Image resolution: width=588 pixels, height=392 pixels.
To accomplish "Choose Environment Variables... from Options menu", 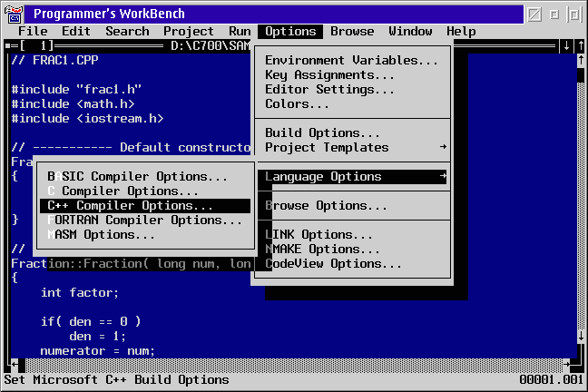I will [x=352, y=61].
